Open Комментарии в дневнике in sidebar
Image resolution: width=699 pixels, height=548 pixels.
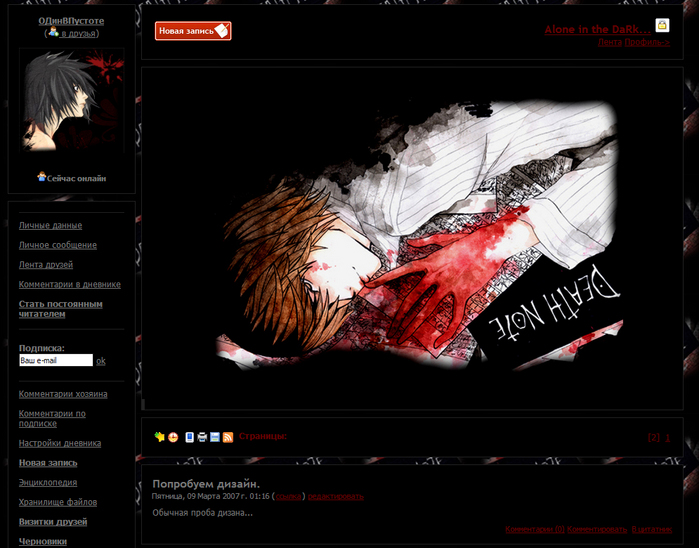pos(70,284)
